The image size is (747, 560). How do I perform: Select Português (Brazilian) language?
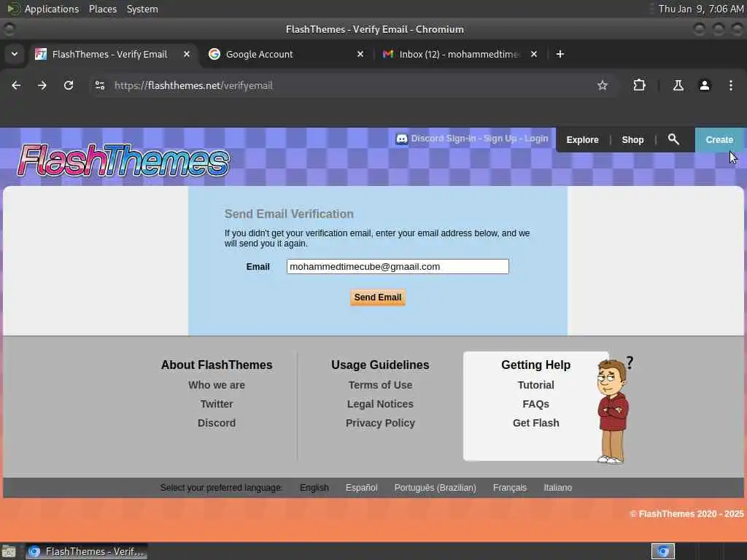tap(435, 488)
